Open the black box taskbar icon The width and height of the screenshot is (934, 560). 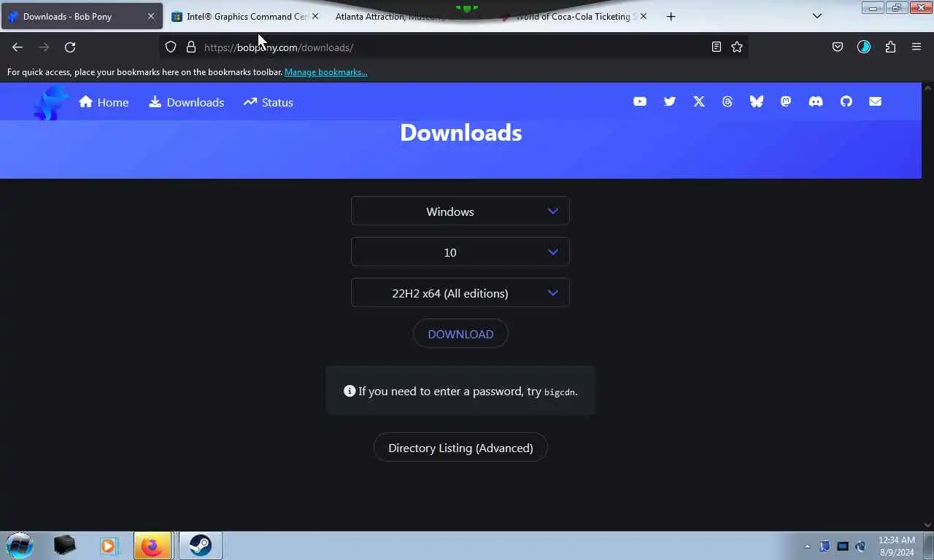pyautogui.click(x=64, y=545)
